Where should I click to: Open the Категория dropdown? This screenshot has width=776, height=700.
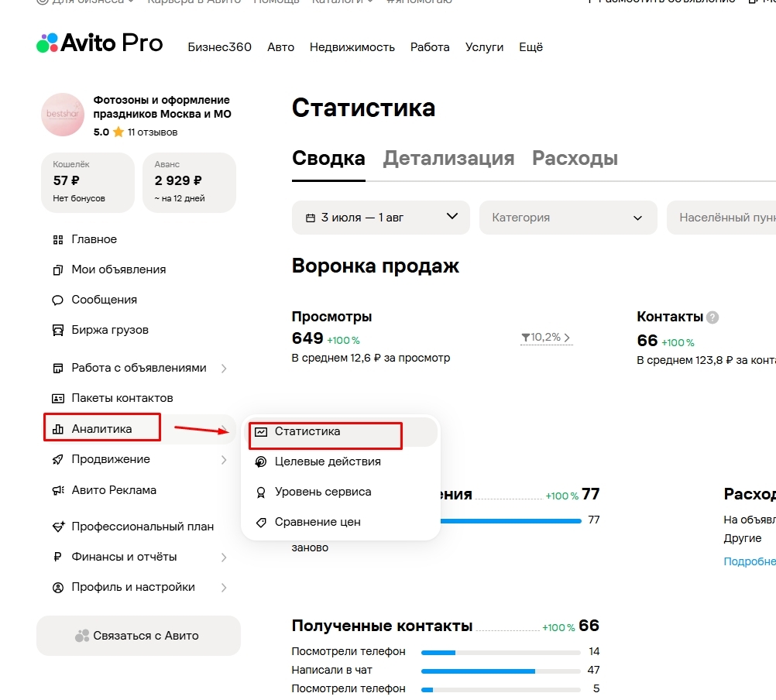pyautogui.click(x=568, y=217)
